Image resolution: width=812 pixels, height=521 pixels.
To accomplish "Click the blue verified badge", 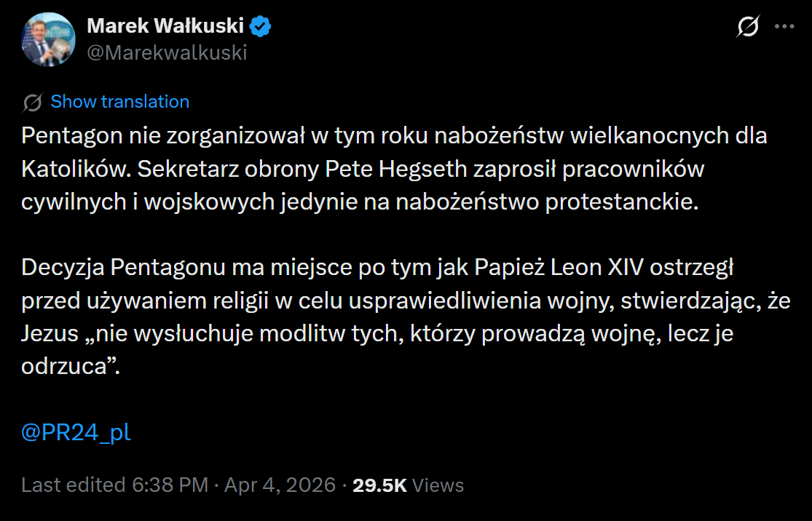I will click(261, 27).
